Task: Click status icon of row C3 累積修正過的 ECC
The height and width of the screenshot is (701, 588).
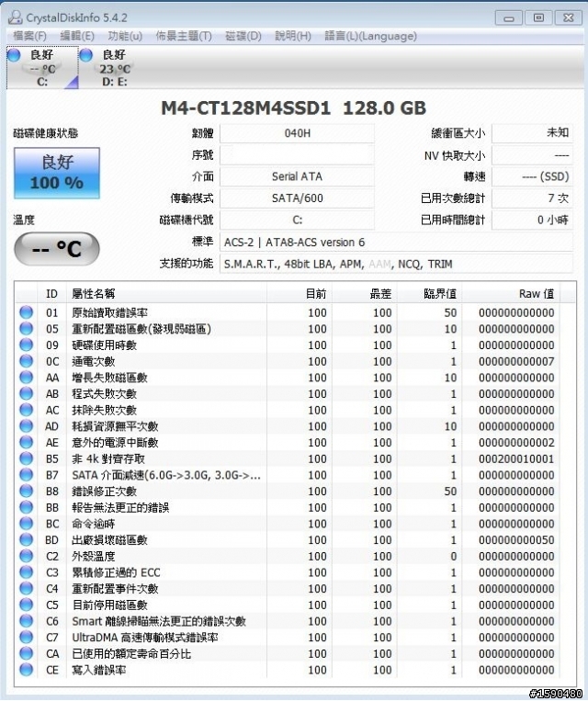Action: 27,572
